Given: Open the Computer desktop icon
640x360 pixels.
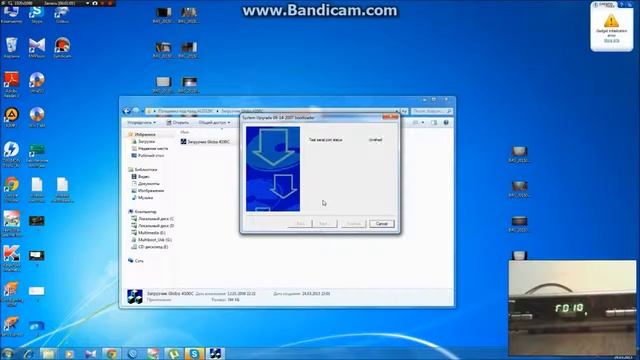Looking at the screenshot, I should click(11, 13).
